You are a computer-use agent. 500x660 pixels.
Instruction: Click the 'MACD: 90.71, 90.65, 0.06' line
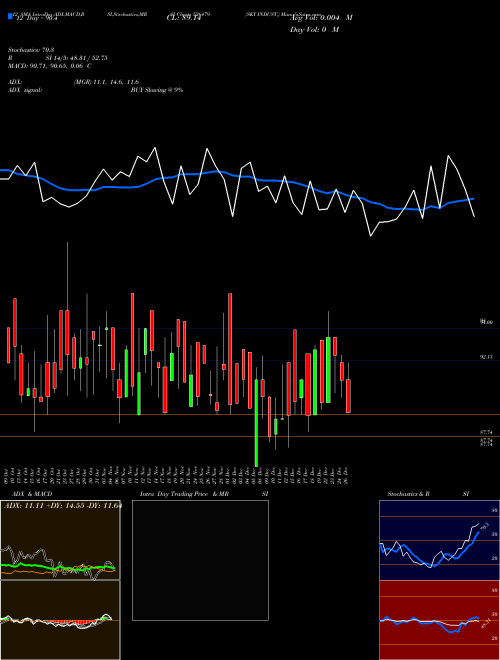point(50,66)
